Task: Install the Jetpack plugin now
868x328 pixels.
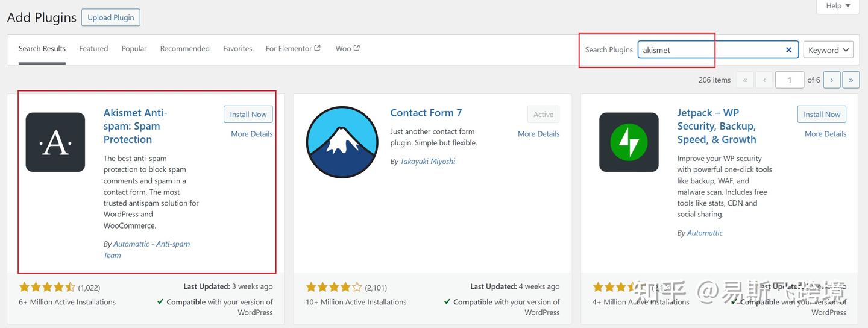Action: coord(822,114)
